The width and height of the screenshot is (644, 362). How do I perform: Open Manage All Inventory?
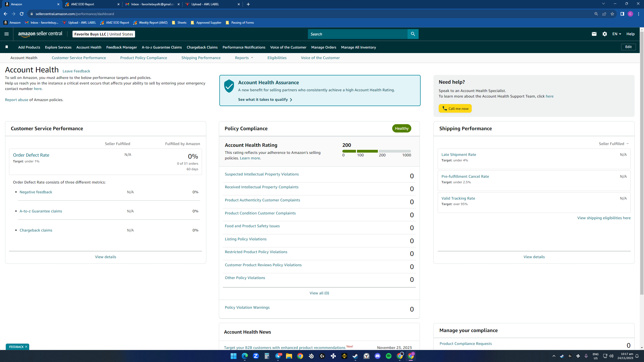tap(358, 47)
